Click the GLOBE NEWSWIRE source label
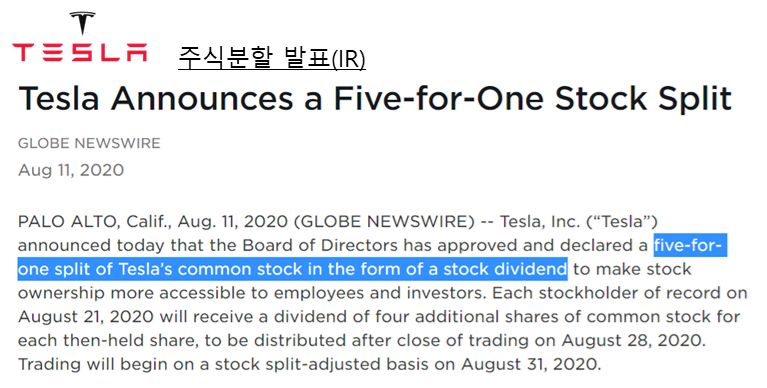 89,143
